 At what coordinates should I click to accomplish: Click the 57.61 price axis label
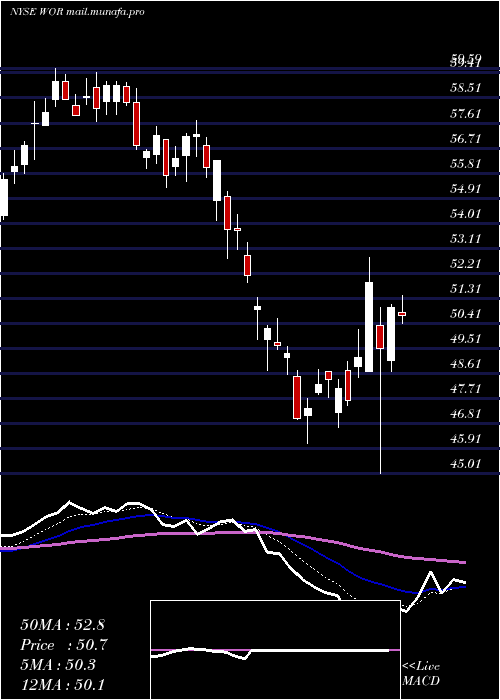466,113
